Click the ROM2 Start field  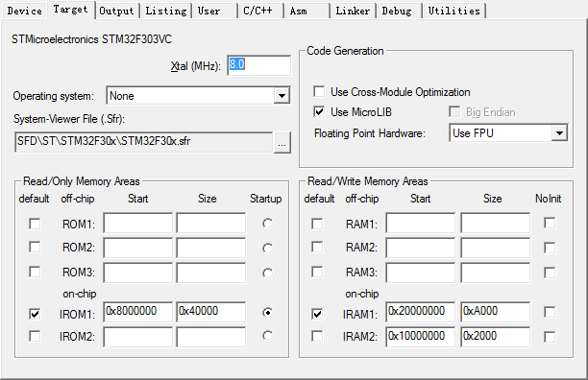point(137,248)
